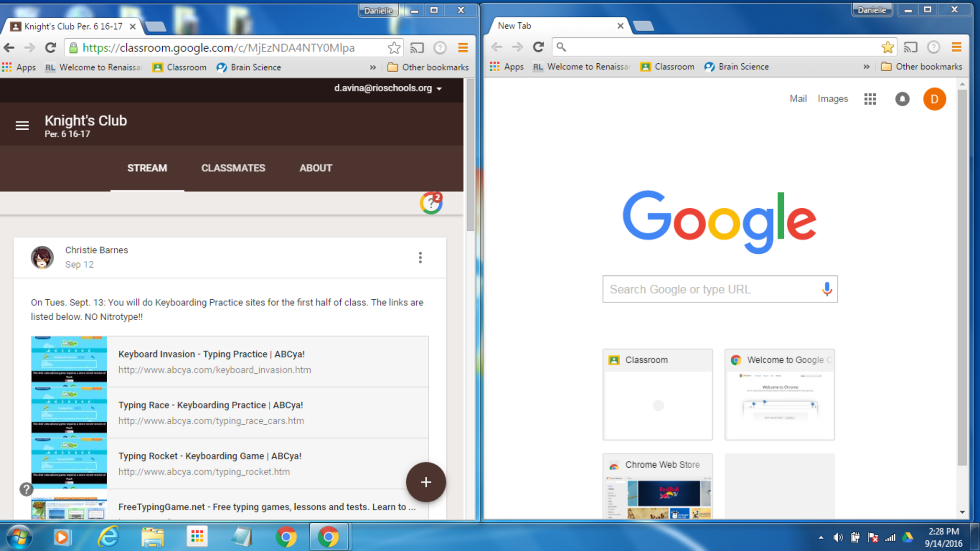Open the ABOUT tab

[x=315, y=168]
